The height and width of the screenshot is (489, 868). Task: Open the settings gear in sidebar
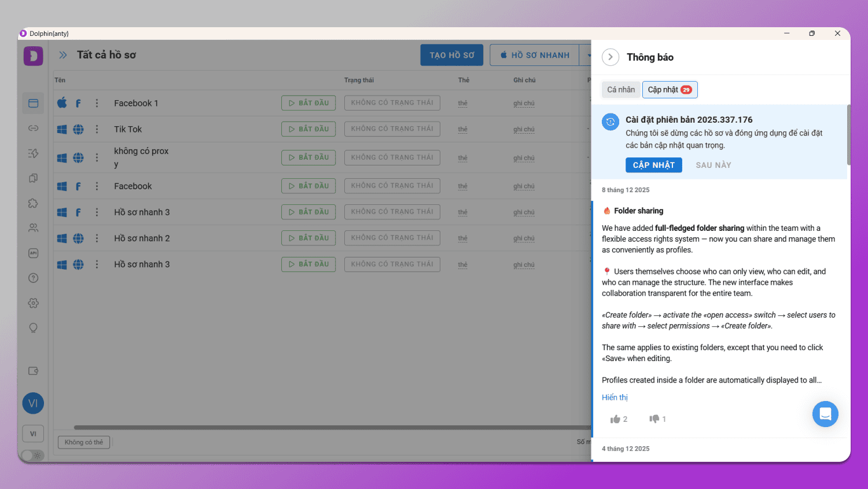(x=33, y=303)
